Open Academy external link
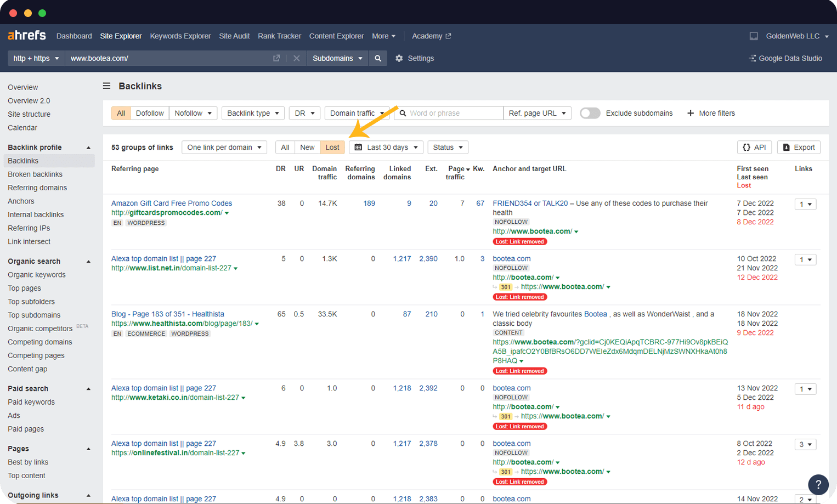This screenshot has height=504, width=837. [431, 36]
